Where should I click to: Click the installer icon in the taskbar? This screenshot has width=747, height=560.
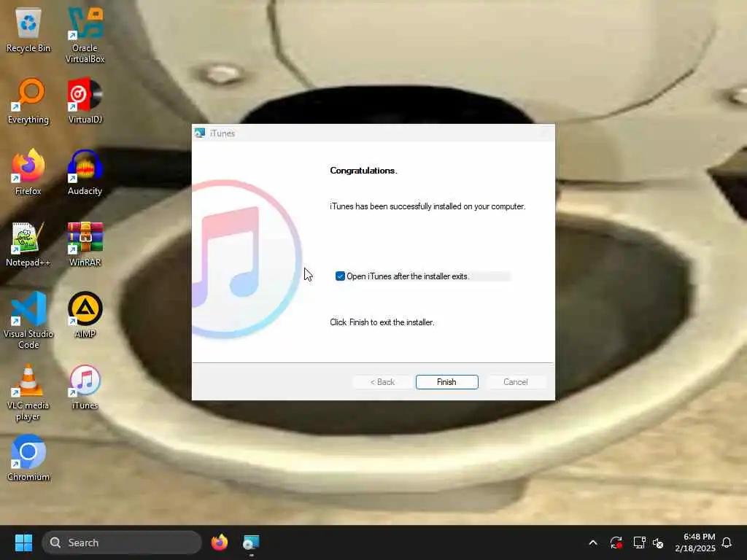click(x=251, y=542)
